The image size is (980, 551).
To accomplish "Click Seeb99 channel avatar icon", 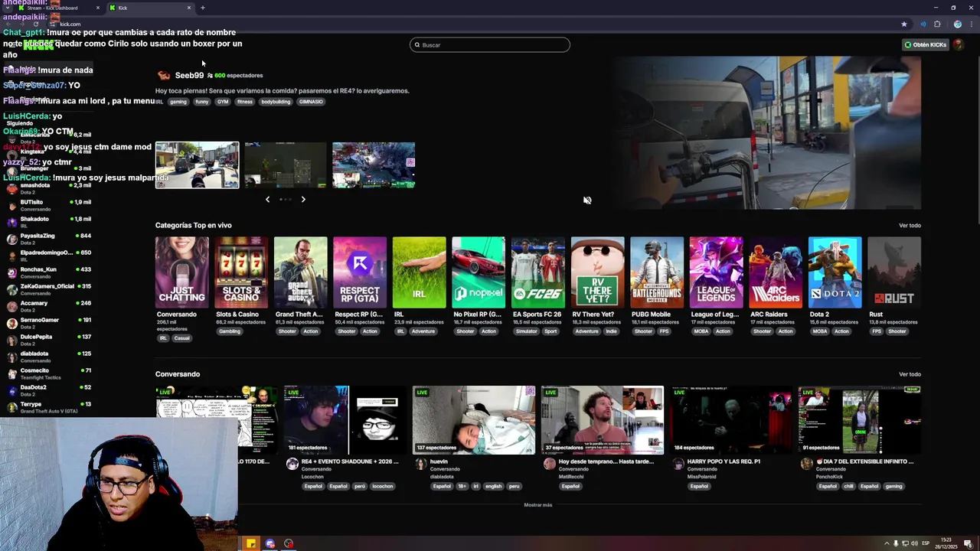I will (x=163, y=75).
